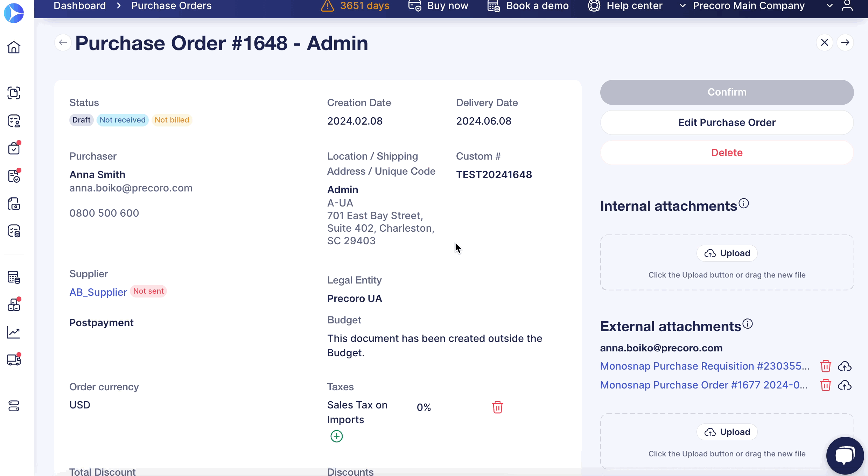The width and height of the screenshot is (868, 476).
Task: Delete Monosnap Purchase Order #1677 attachment
Action: [x=826, y=385]
